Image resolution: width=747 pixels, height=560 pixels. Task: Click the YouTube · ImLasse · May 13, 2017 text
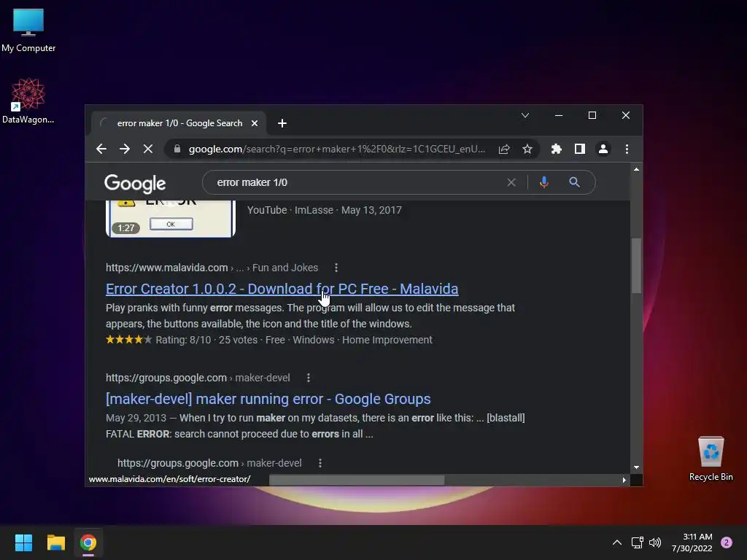(x=325, y=210)
